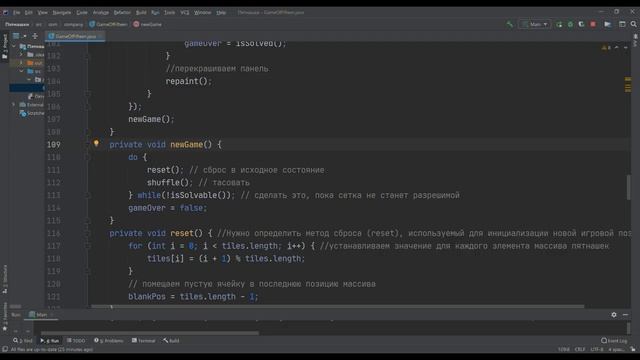The image size is (640, 360).
Task: Click the Project Structure icon in toolbar
Action: [608, 24]
